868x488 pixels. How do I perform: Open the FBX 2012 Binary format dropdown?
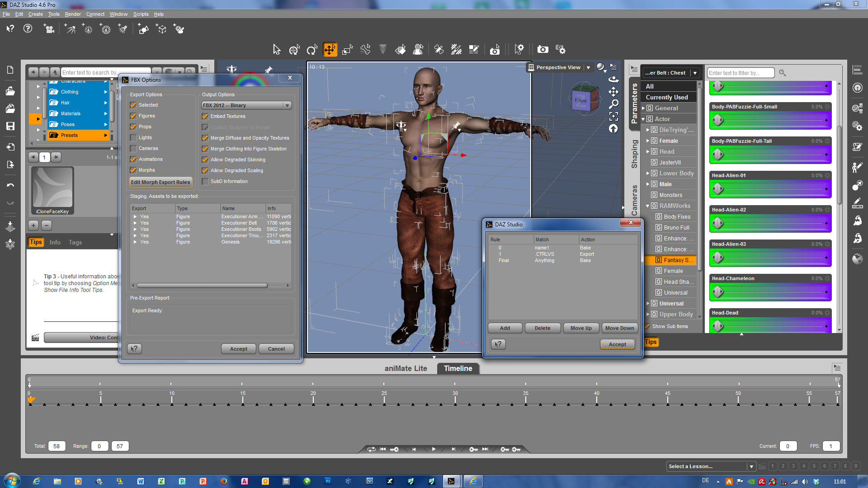coord(246,105)
